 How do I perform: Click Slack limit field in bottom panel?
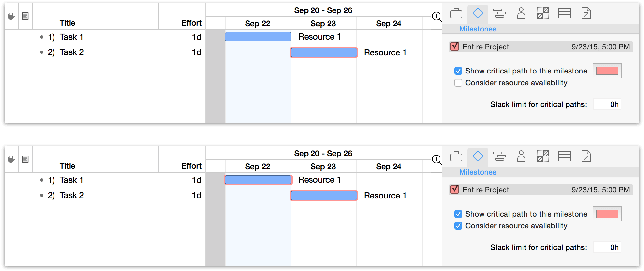pyautogui.click(x=607, y=247)
